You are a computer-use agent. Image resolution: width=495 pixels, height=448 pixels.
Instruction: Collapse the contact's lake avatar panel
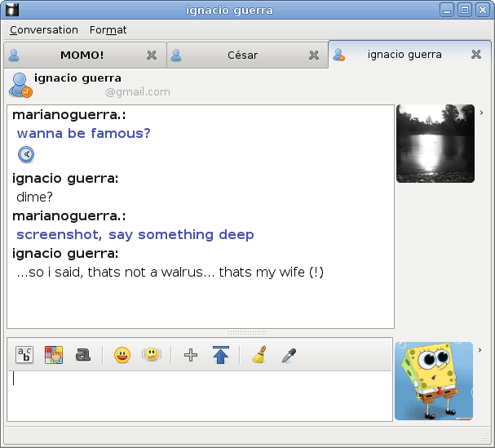tap(481, 113)
